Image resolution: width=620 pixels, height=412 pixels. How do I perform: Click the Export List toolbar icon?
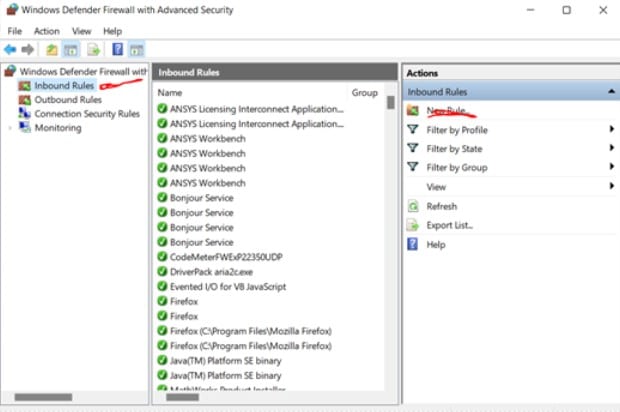point(94,50)
